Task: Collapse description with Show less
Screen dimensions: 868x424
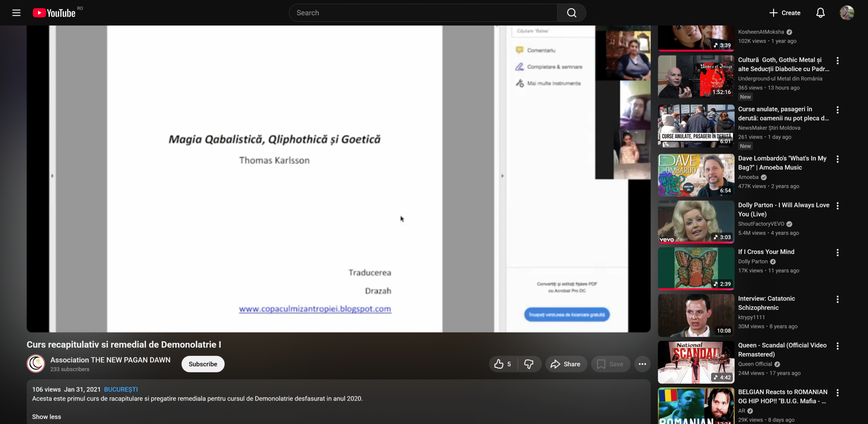Action: pos(46,417)
